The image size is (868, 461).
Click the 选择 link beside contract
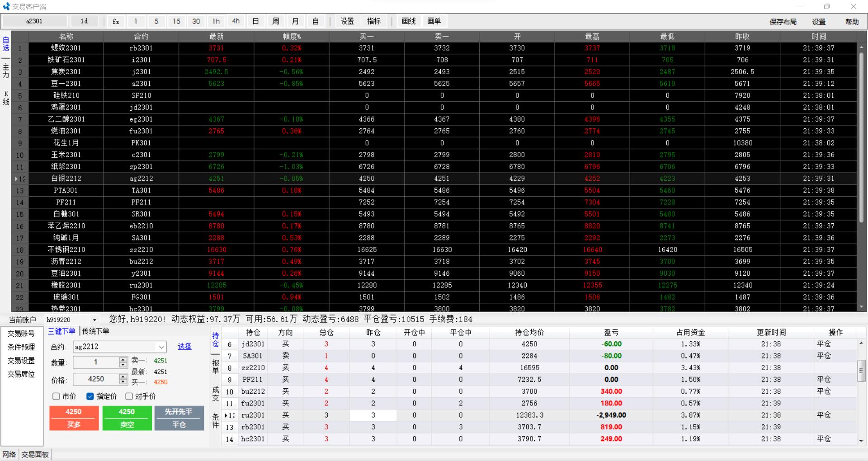[184, 346]
